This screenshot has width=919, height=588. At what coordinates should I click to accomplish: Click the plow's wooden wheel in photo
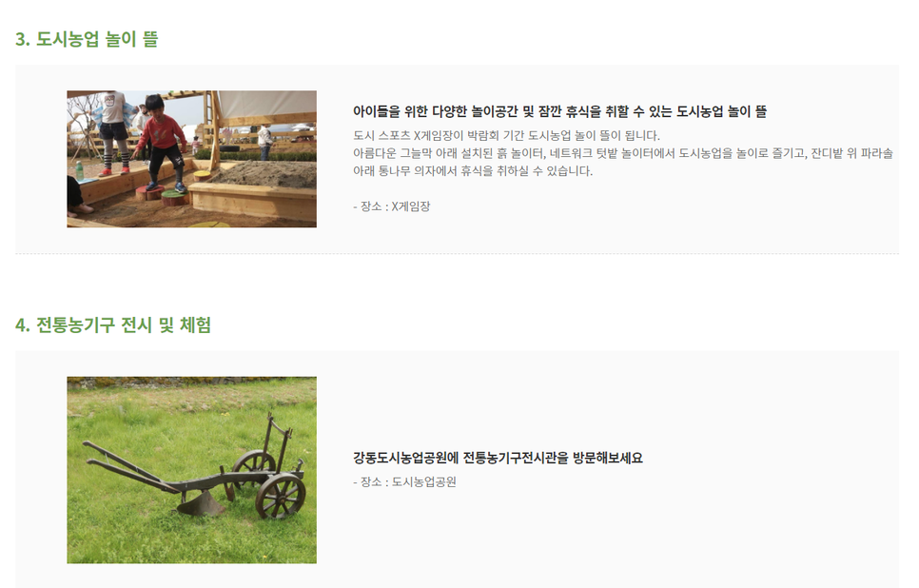[x=280, y=496]
